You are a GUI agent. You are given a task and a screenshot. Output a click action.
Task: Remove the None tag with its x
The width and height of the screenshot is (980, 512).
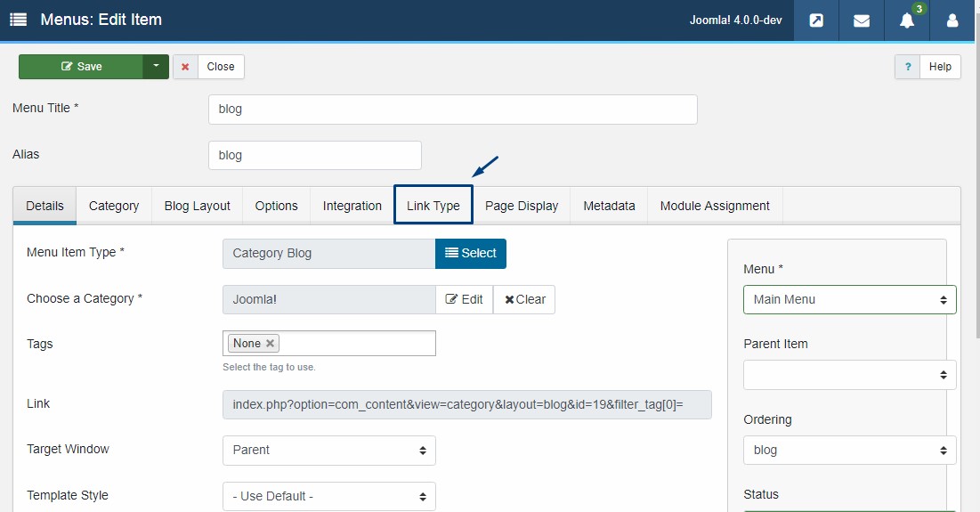pyautogui.click(x=270, y=343)
